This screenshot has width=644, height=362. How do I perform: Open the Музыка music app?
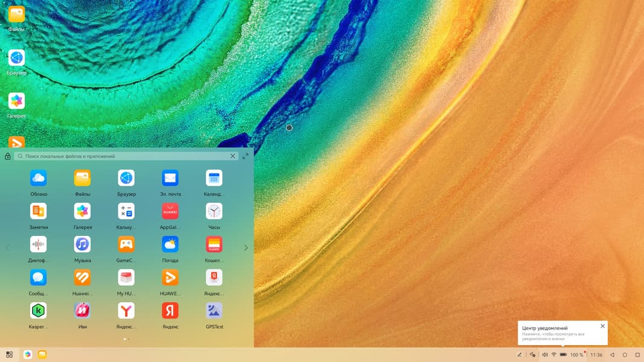(x=82, y=245)
